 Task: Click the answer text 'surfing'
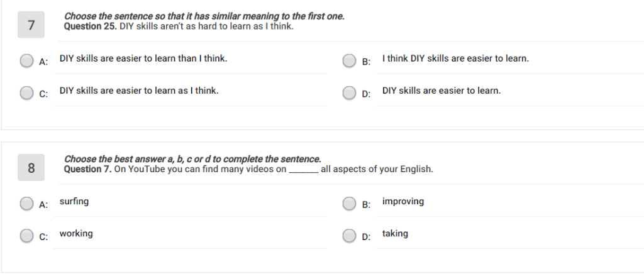click(74, 201)
